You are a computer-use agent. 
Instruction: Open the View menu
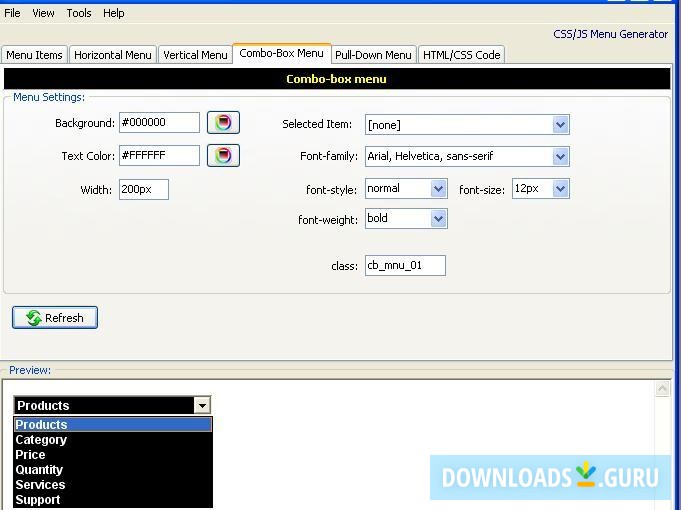tap(43, 13)
